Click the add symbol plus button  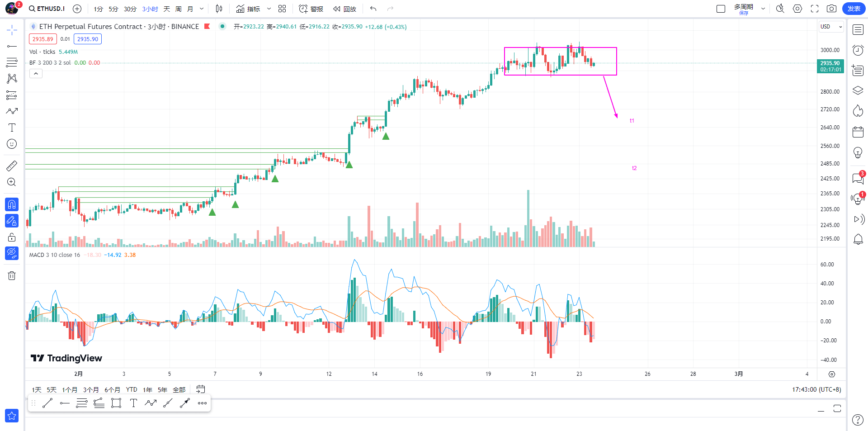click(x=77, y=9)
